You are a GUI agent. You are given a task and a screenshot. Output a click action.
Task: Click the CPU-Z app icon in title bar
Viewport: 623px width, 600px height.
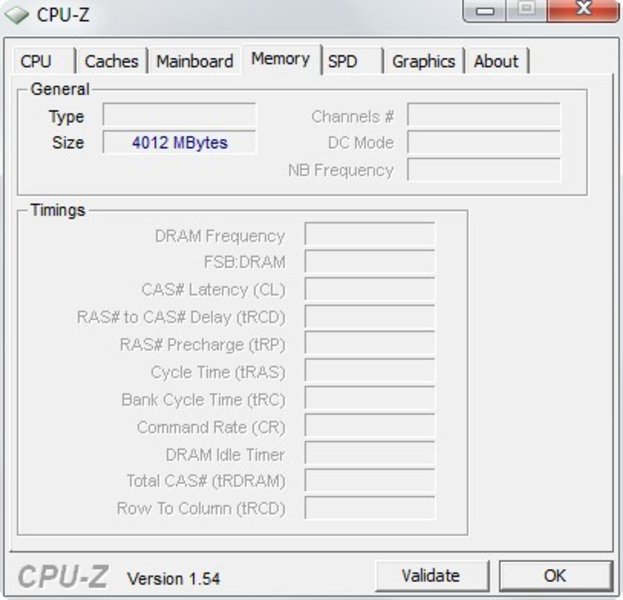point(16,15)
